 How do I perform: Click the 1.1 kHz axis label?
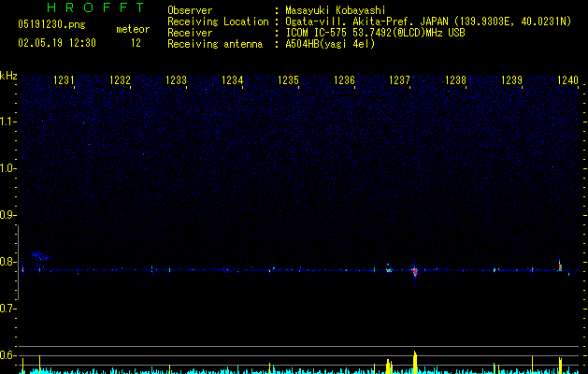(7, 122)
